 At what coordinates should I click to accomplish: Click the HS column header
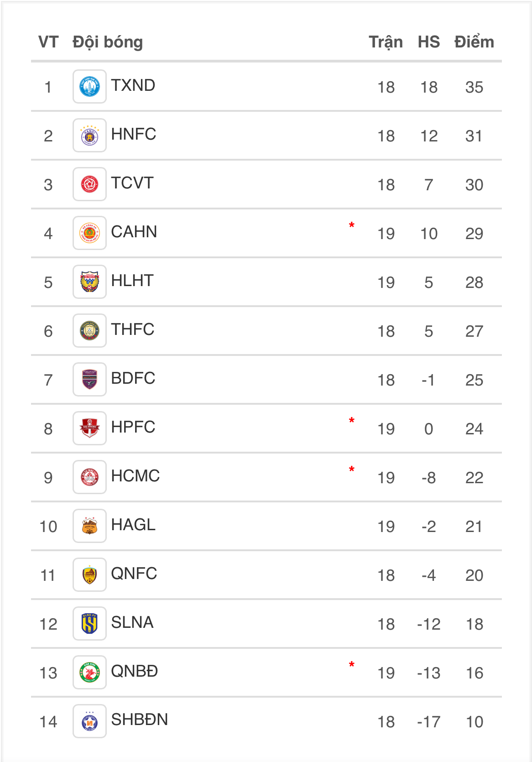(x=429, y=42)
